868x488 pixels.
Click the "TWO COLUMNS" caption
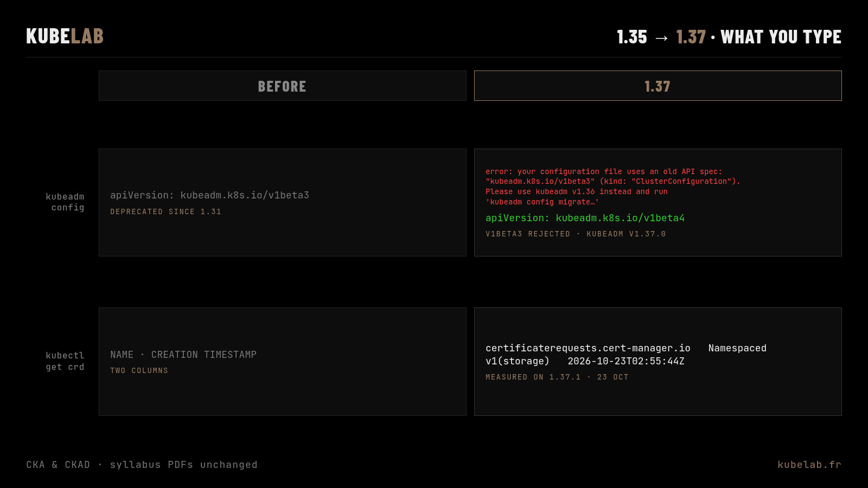click(x=139, y=370)
